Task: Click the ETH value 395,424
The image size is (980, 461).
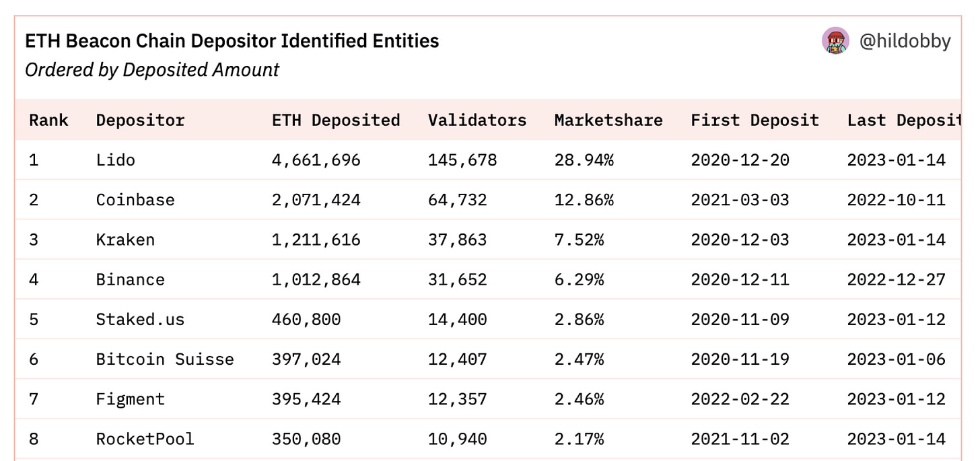Action: [306, 399]
